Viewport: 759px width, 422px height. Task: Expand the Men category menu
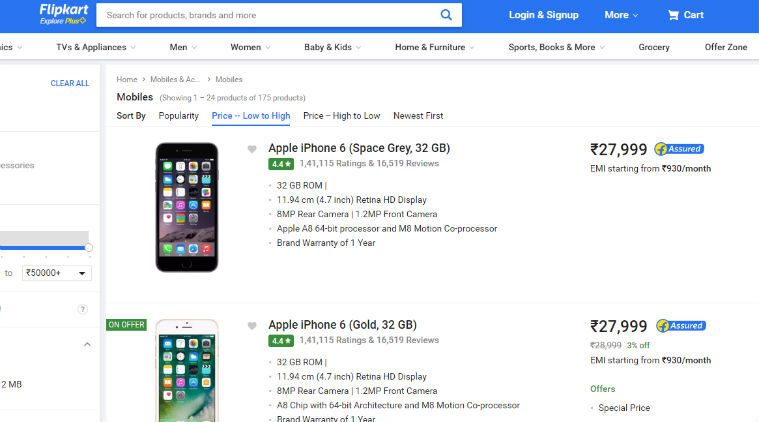click(183, 47)
